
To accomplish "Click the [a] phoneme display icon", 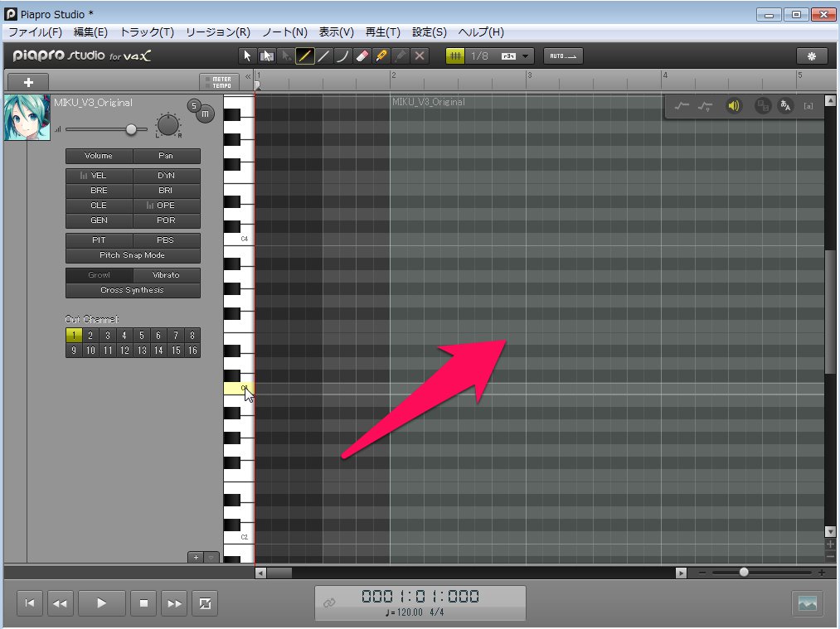I will tap(808, 106).
